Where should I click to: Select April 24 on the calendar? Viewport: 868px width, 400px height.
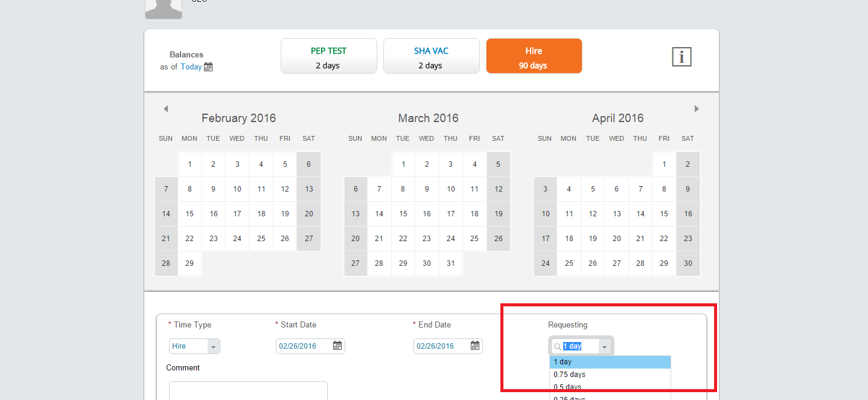point(545,263)
